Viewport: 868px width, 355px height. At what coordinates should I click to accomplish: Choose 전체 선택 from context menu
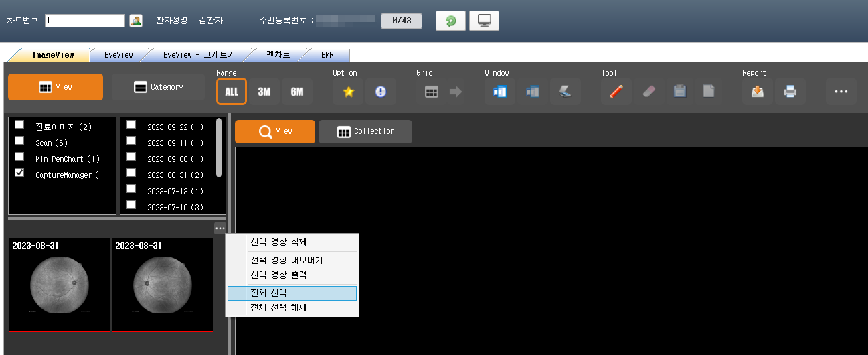[x=292, y=293]
